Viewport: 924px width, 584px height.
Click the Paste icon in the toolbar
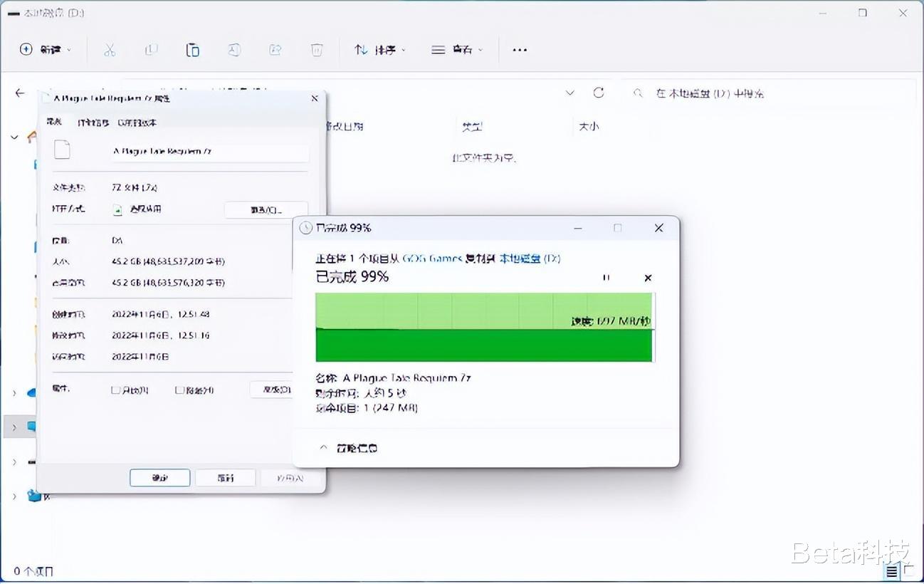point(192,49)
